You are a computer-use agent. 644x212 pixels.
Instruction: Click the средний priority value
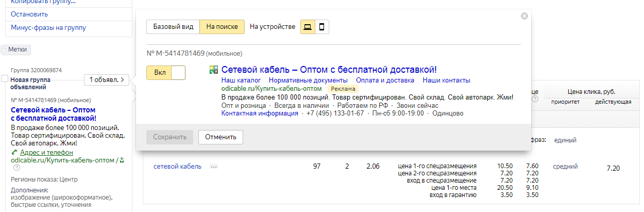565,167
